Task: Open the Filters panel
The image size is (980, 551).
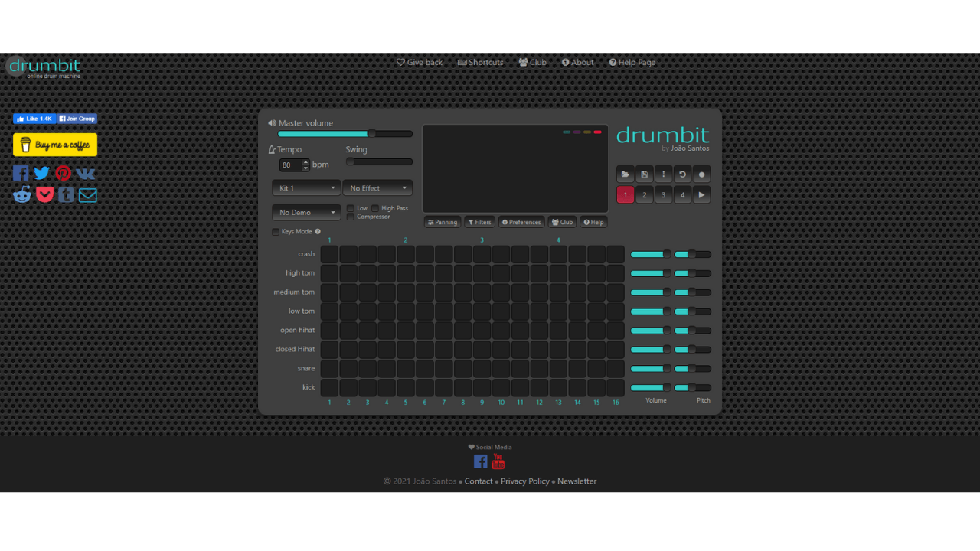Action: coord(479,222)
